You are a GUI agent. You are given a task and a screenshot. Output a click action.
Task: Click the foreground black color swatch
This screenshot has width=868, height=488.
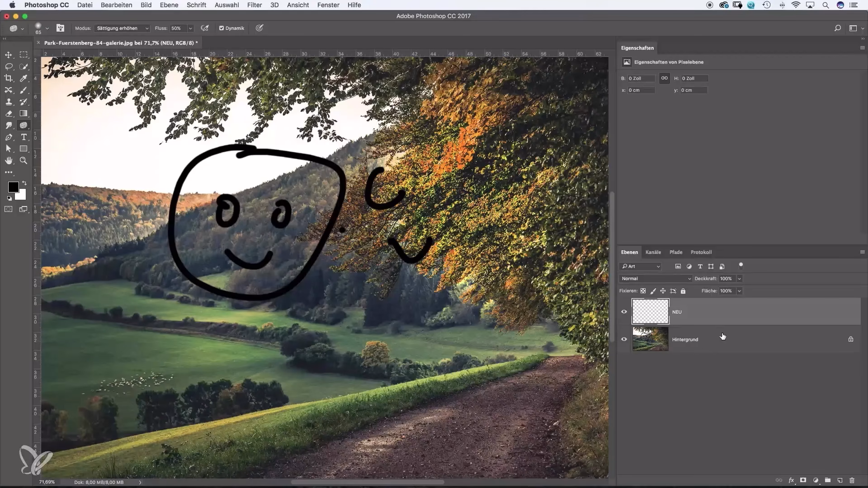[13, 187]
